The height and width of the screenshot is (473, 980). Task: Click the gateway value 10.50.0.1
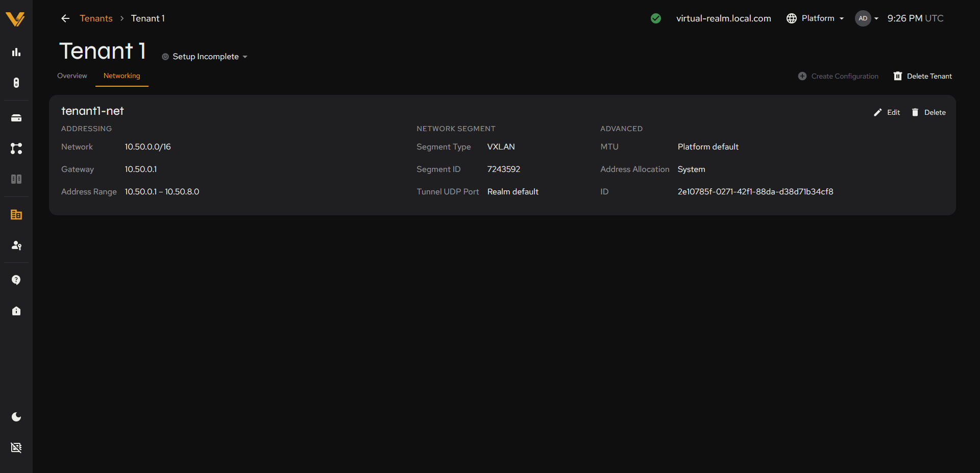coord(141,169)
